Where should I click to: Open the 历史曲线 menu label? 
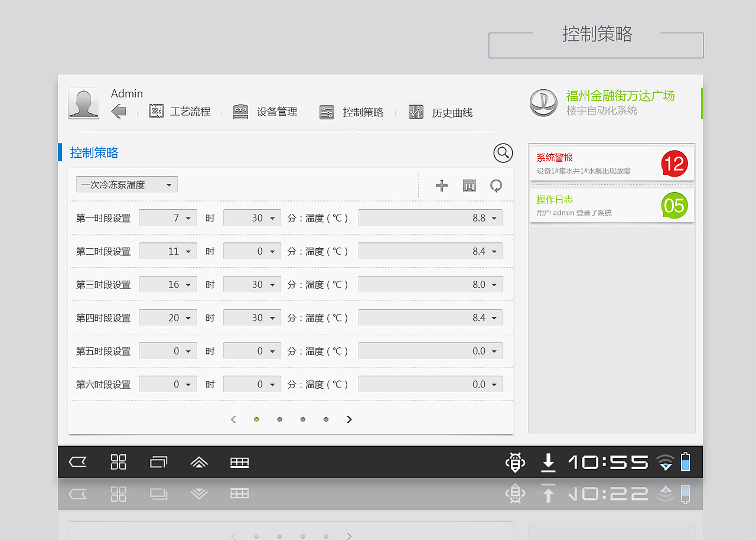click(452, 112)
